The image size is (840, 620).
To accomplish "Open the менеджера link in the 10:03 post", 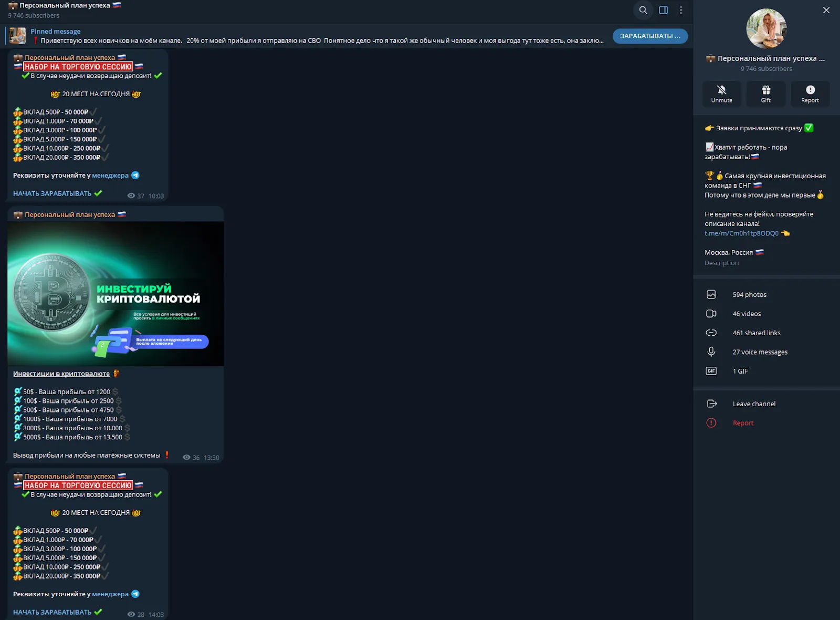I will click(110, 175).
